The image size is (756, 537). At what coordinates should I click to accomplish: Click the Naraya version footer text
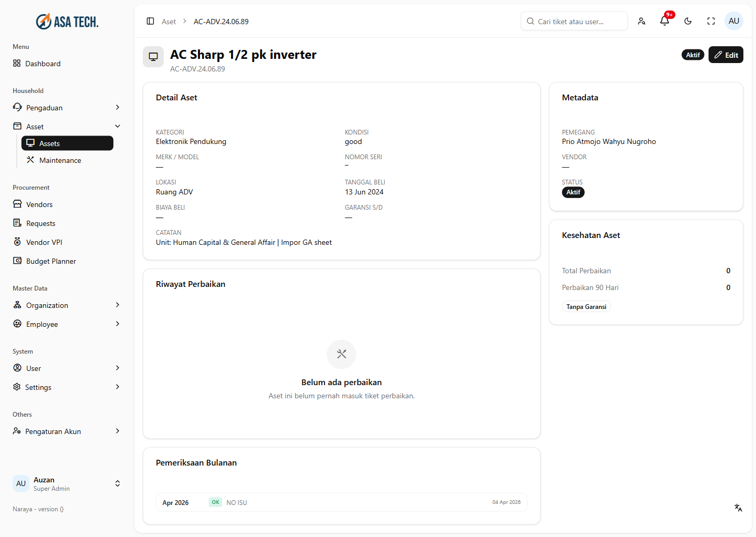pyautogui.click(x=38, y=509)
